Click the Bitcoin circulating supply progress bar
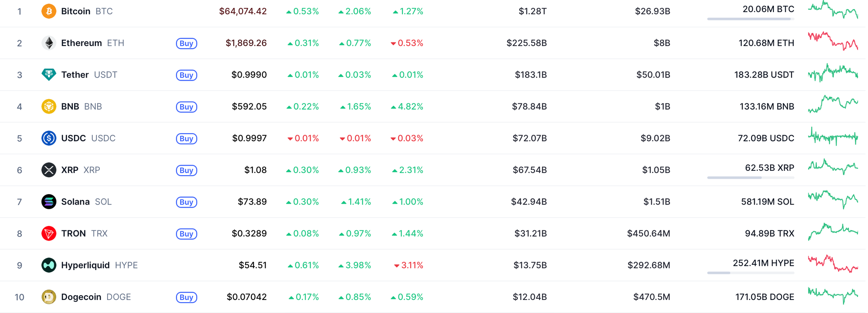 [751, 19]
